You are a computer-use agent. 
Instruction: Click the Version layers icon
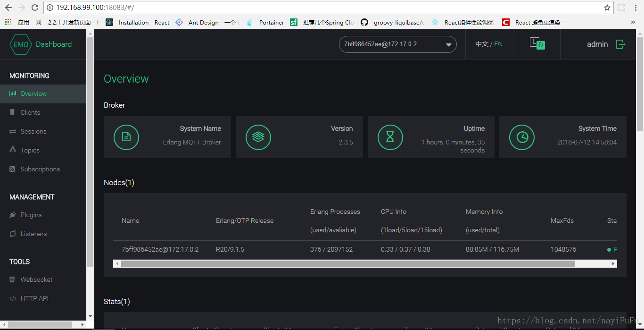pos(258,137)
